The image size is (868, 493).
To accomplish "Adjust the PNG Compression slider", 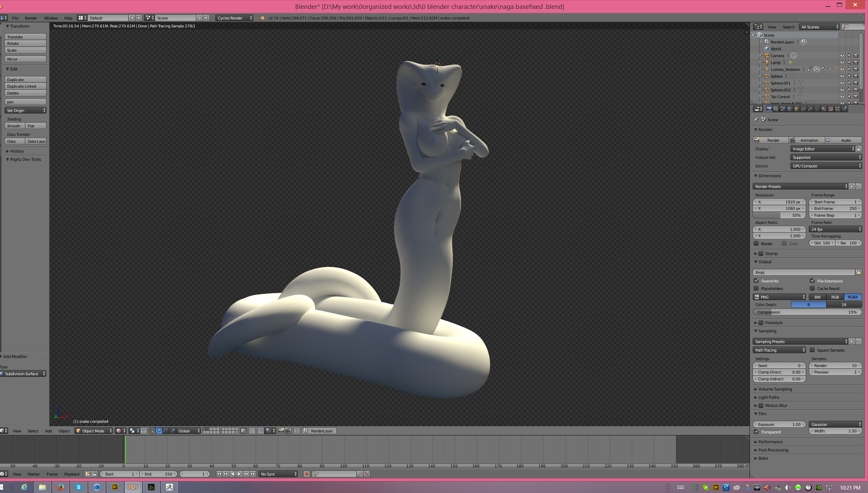I will point(807,312).
